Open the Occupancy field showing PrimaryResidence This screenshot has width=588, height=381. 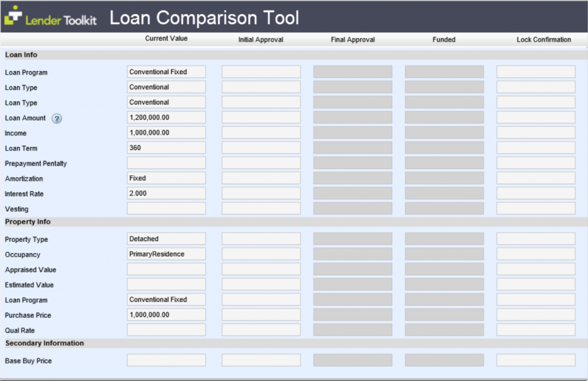point(166,253)
